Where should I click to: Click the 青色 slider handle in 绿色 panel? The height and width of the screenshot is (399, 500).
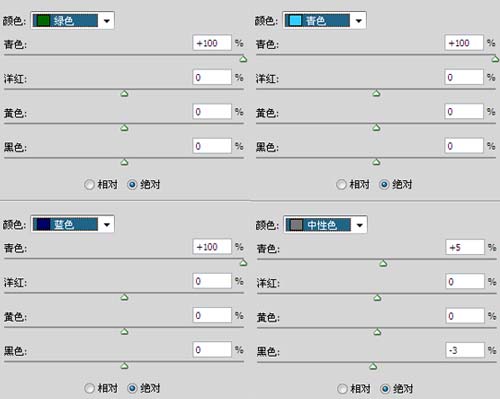tap(243, 59)
